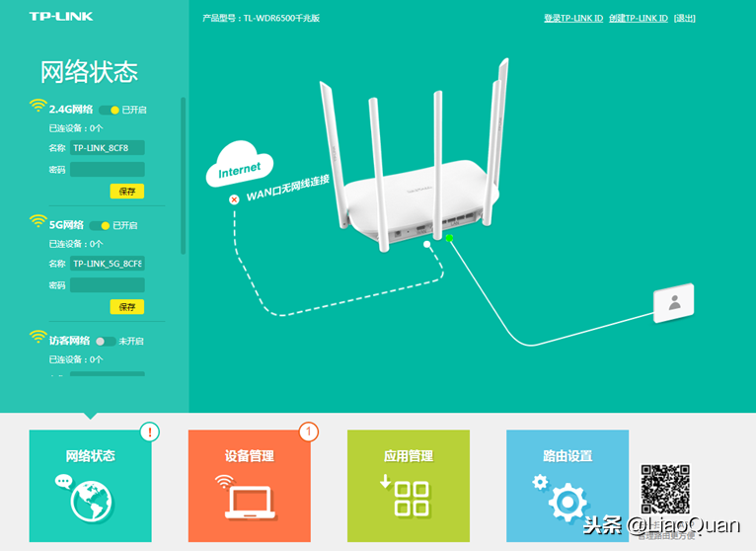Open the 网络状态 tile
This screenshot has height=551, width=756.
[x=90, y=486]
